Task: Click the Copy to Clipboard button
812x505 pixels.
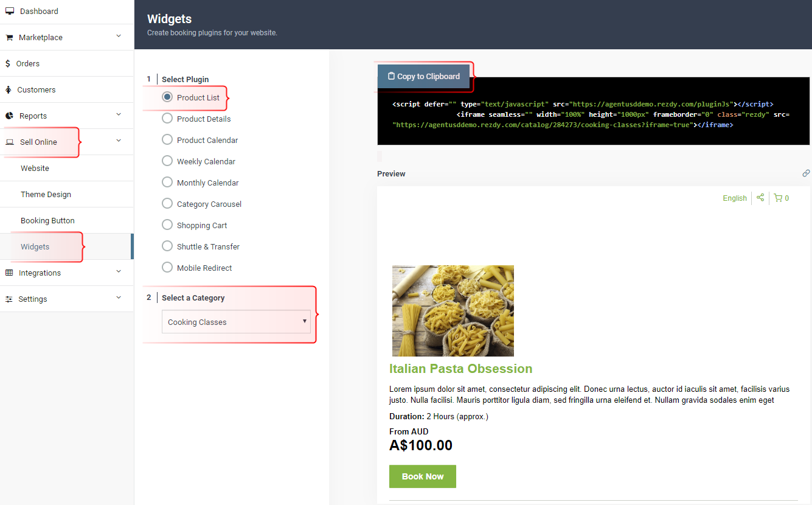Action: pyautogui.click(x=423, y=76)
